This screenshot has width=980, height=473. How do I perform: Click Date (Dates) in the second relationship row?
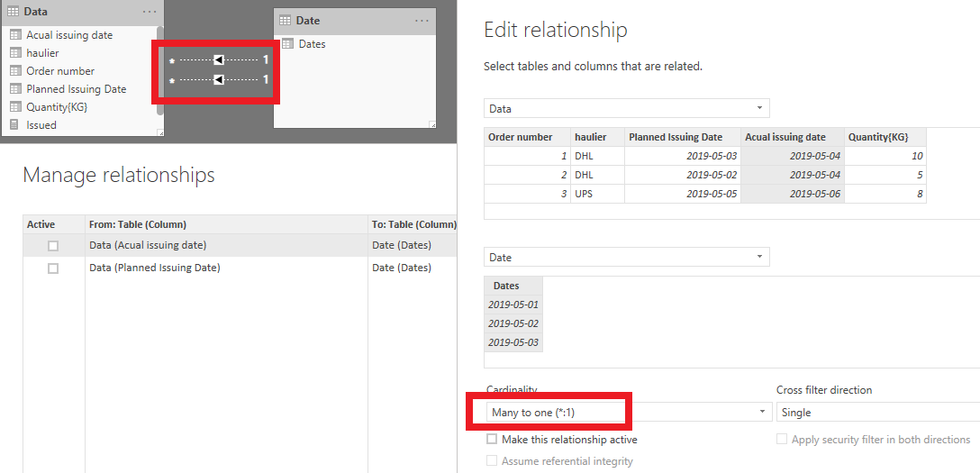pos(401,268)
